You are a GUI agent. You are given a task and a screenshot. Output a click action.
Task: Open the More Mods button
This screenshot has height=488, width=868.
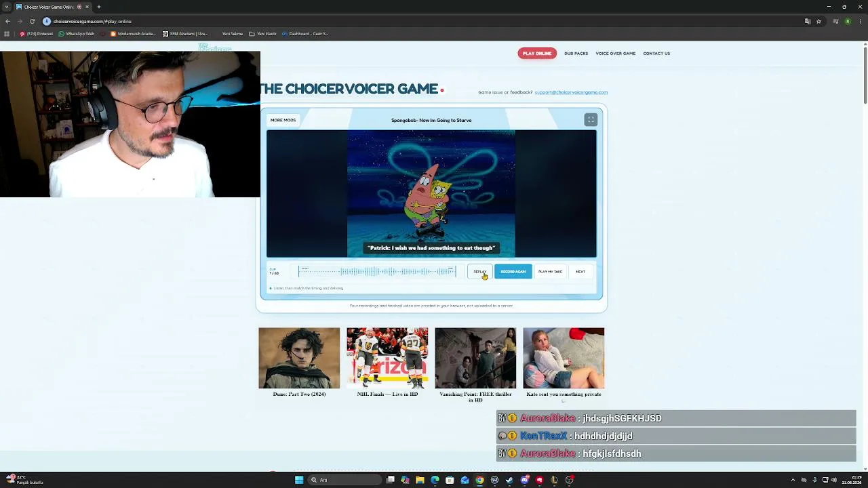click(x=283, y=120)
